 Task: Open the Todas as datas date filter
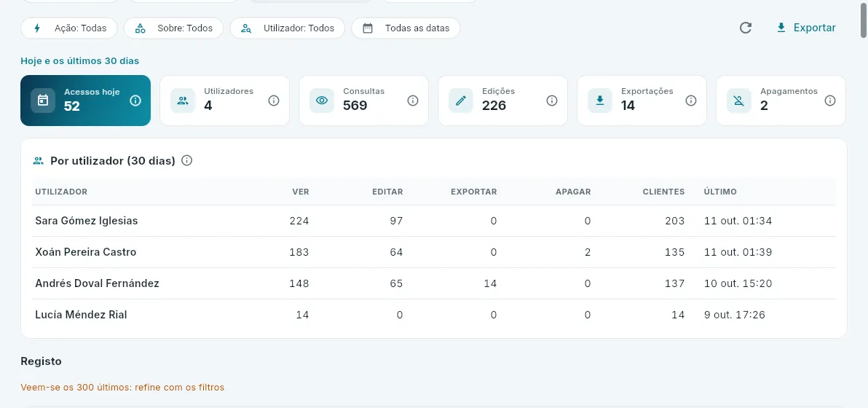coord(406,28)
